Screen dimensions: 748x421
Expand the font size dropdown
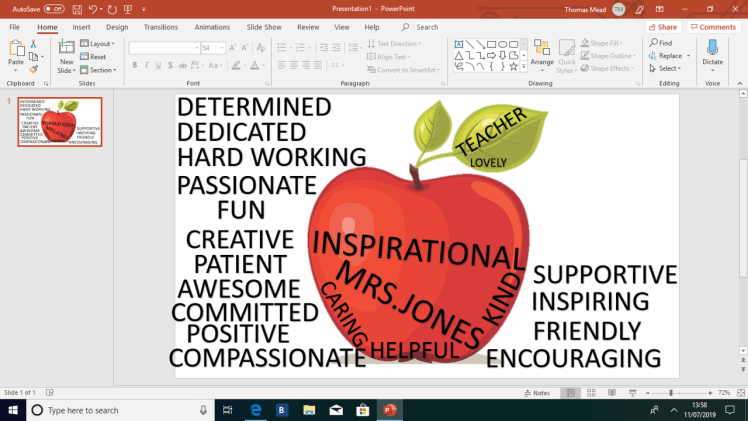[221, 48]
